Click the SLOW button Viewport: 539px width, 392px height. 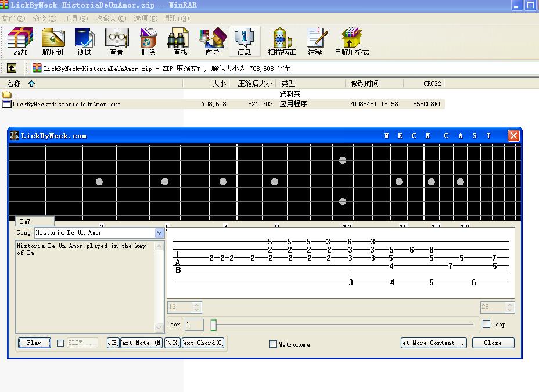click(x=82, y=343)
